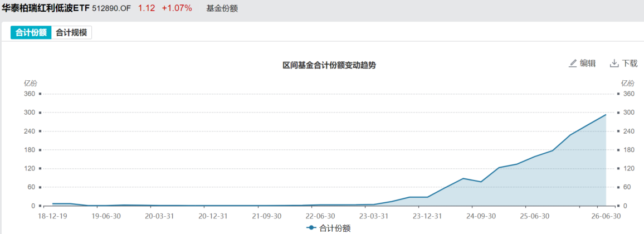This screenshot has width=644, height=234.
Task: Click the fund code 512890.OF
Action: point(111,8)
